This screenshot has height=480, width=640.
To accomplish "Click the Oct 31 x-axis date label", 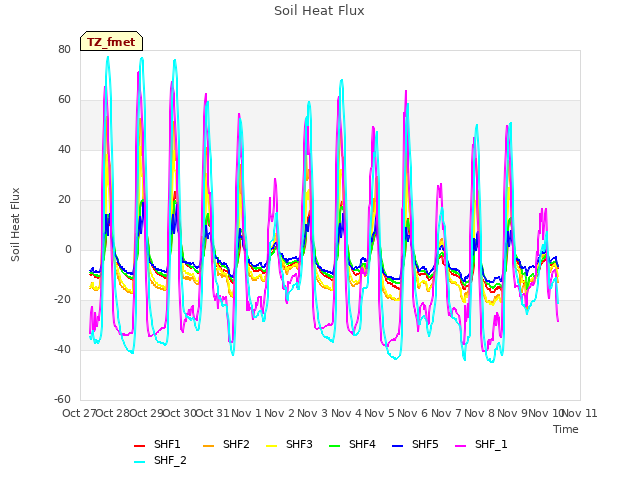I will [x=213, y=413].
